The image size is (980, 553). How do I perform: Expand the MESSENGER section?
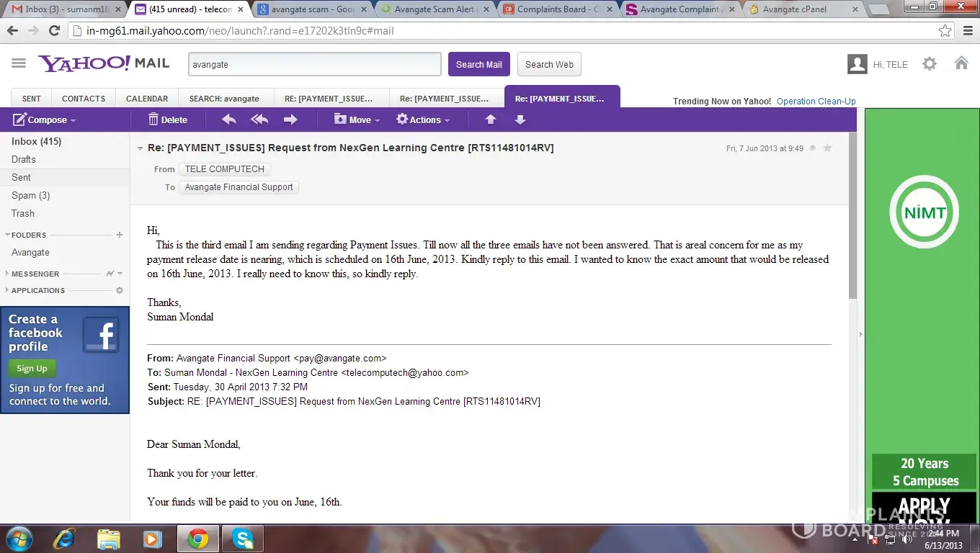point(7,274)
